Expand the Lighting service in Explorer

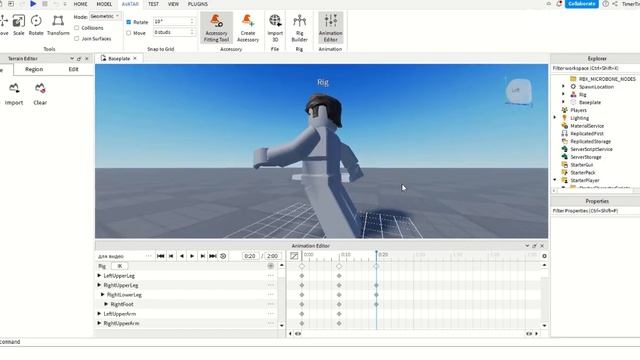coord(555,118)
